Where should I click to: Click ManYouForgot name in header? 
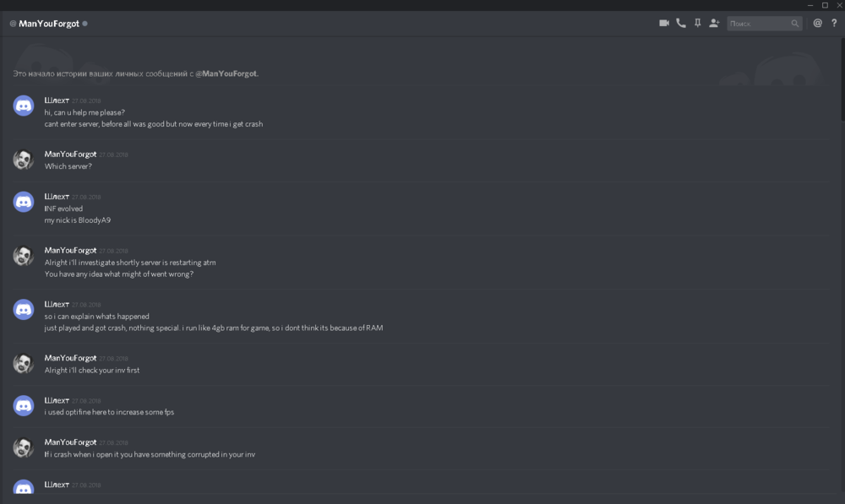click(49, 24)
